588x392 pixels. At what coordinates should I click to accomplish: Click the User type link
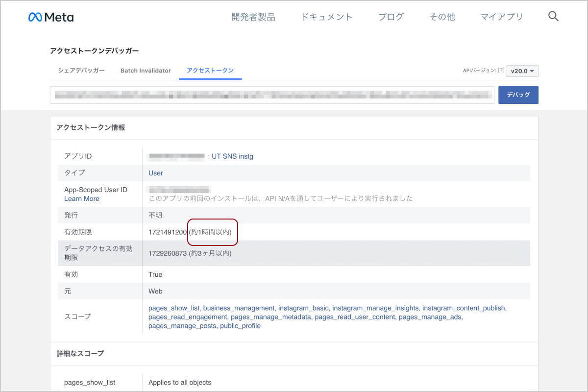156,173
